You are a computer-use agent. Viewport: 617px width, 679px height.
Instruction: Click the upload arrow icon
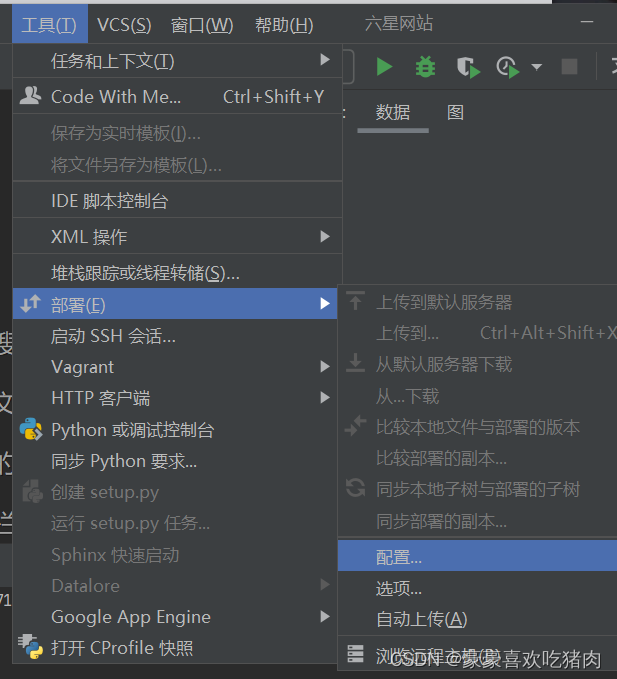point(355,301)
